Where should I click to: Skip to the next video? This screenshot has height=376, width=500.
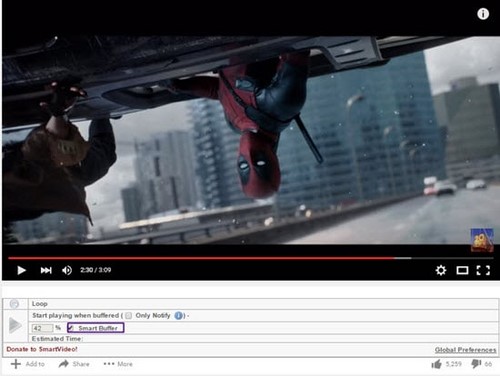(x=46, y=270)
